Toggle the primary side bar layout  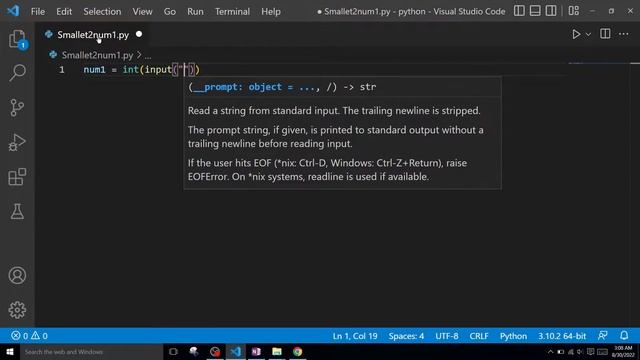(519, 11)
